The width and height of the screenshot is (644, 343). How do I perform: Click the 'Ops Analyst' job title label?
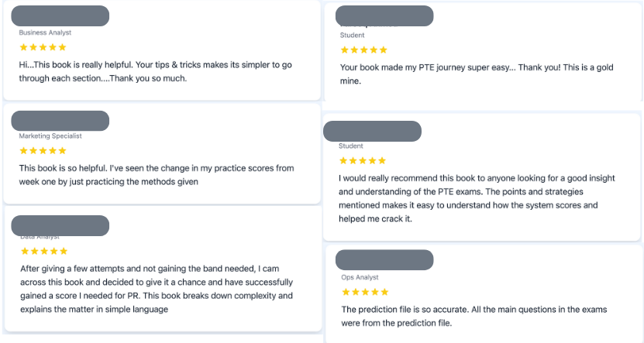360,277
